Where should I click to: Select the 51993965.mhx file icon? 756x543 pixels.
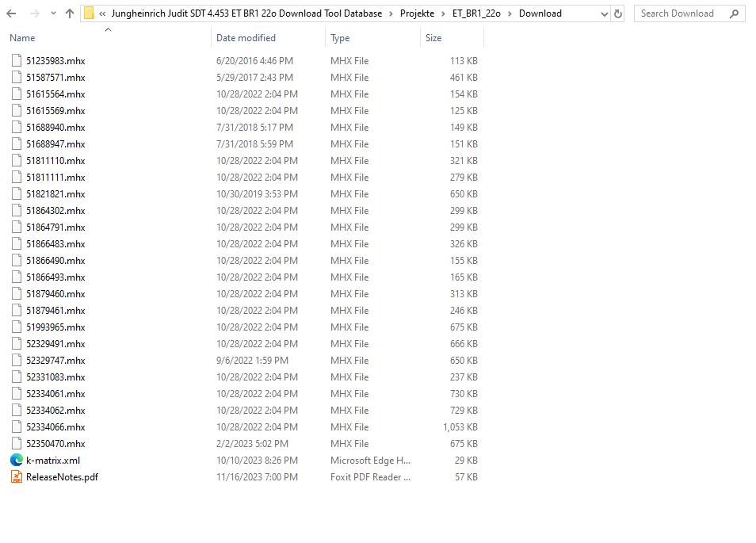click(x=17, y=327)
